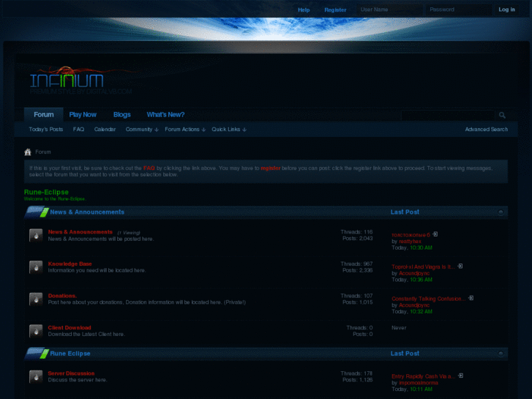Click the Register link at top
The image size is (532, 399).
(x=335, y=10)
